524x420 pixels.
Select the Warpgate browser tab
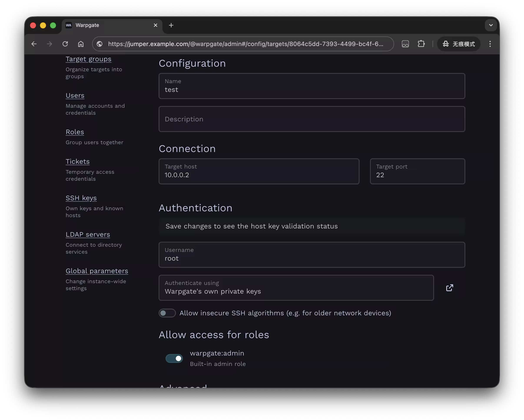[x=112, y=25]
